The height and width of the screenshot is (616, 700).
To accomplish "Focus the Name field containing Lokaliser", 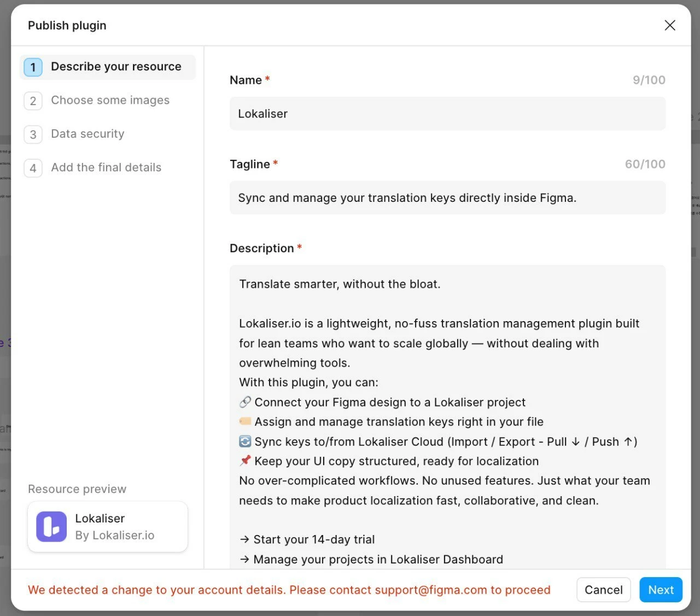I will 447,114.
